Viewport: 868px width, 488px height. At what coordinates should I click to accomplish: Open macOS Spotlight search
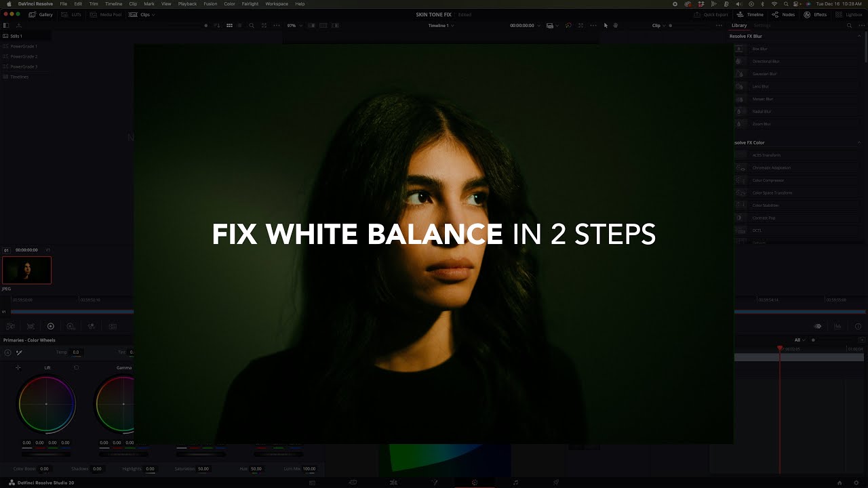click(785, 4)
